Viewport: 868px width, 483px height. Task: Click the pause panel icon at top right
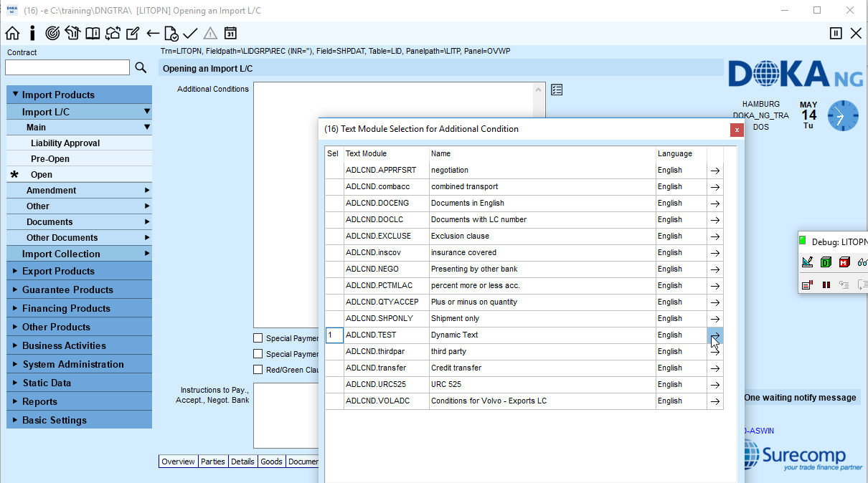pos(836,33)
